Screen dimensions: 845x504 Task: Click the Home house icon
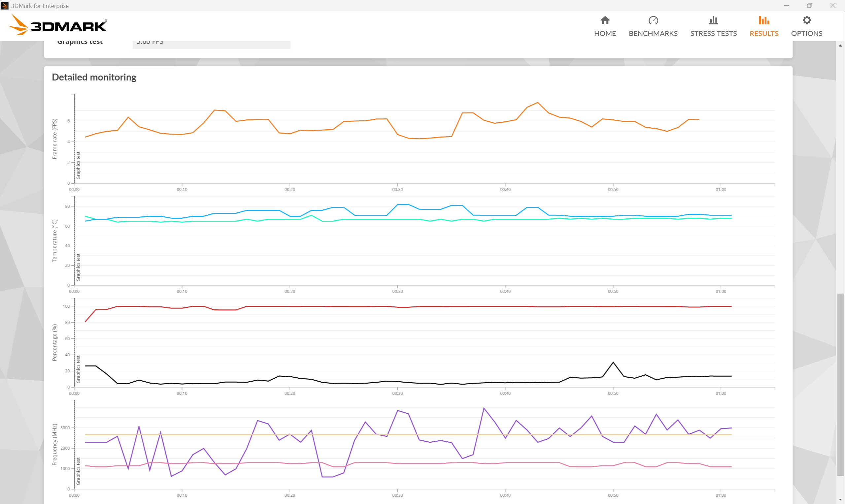[605, 20]
